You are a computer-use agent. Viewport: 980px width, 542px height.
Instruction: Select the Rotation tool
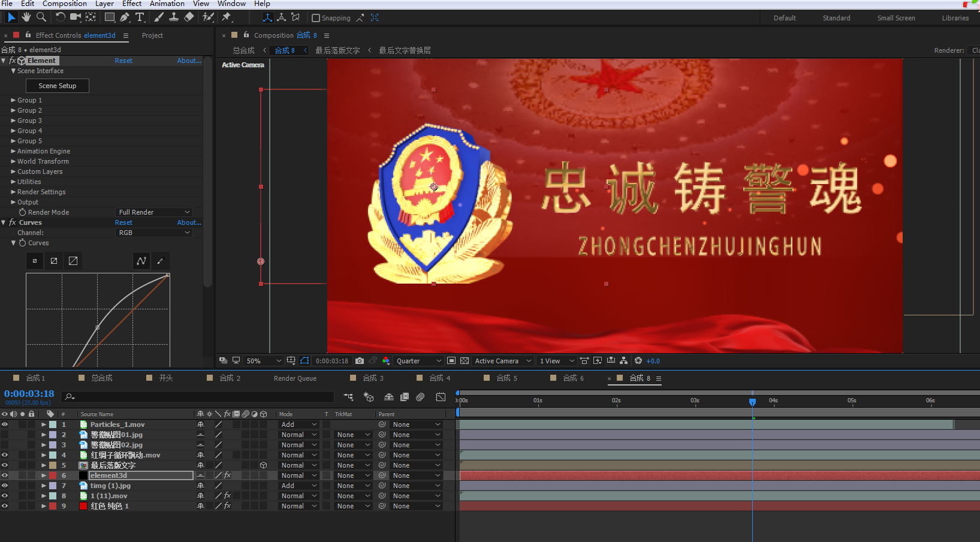(x=61, y=17)
